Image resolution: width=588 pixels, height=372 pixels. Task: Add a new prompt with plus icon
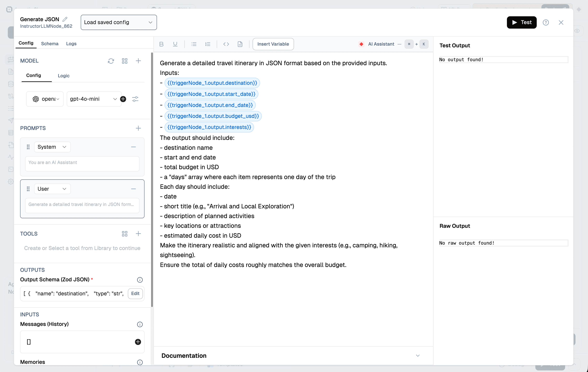pos(138,128)
